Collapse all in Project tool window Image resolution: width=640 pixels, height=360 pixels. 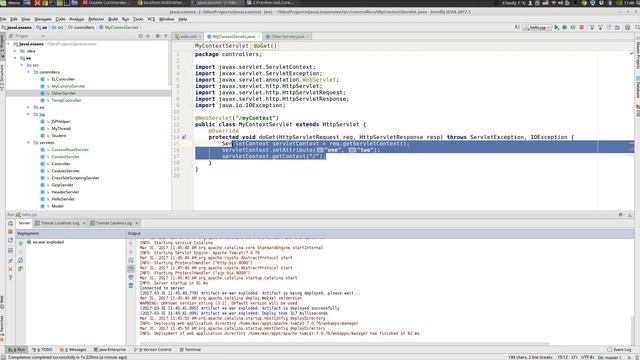pyautogui.click(x=148, y=36)
